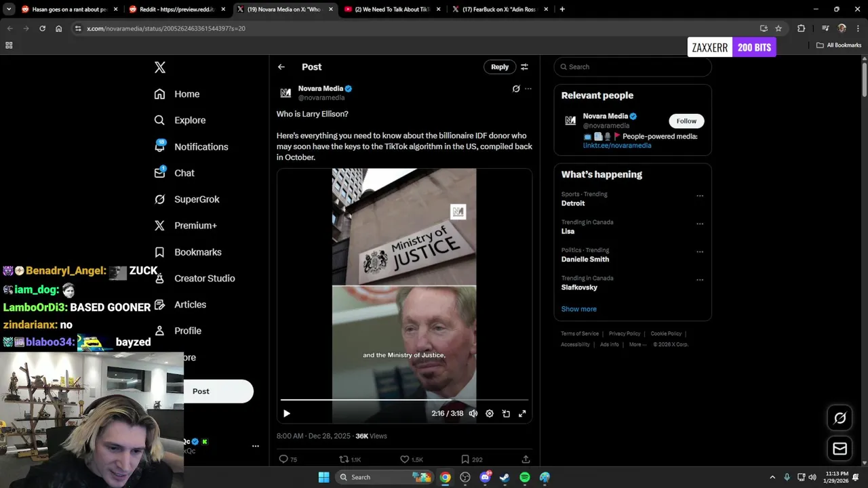Toggle picture-in-picture for the video
868x488 pixels.
(x=506, y=413)
